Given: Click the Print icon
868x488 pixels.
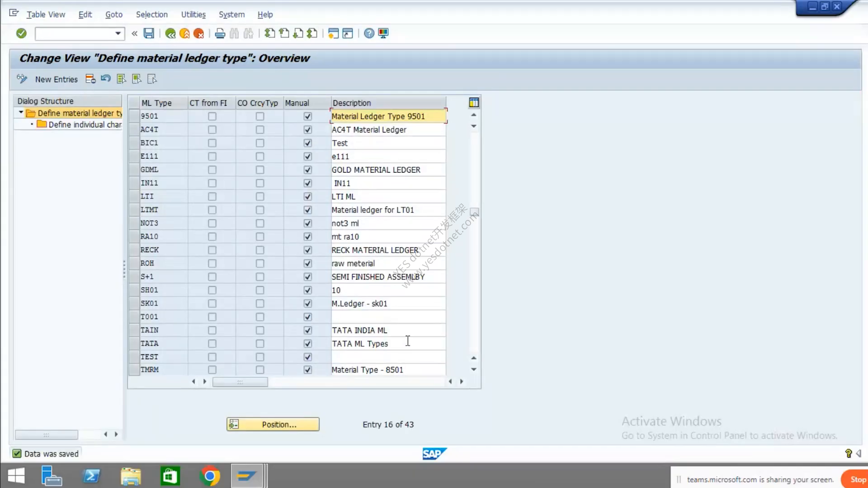Looking at the screenshot, I should pyautogui.click(x=220, y=33).
